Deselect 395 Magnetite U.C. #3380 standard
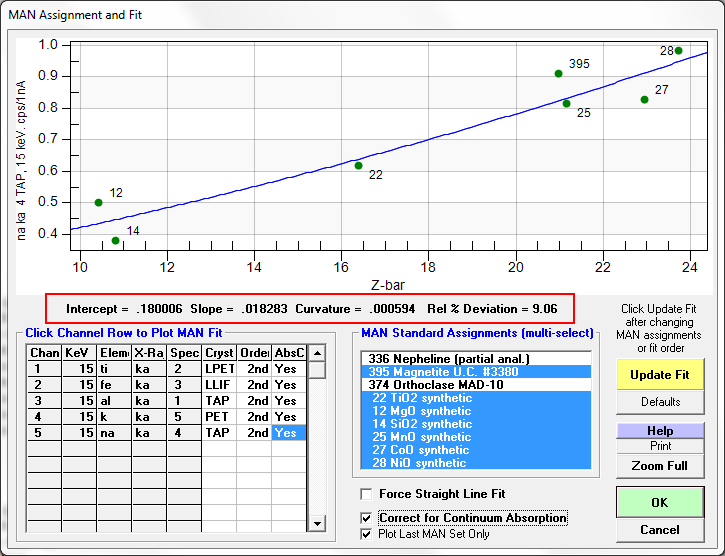725x556 pixels. pos(475,371)
